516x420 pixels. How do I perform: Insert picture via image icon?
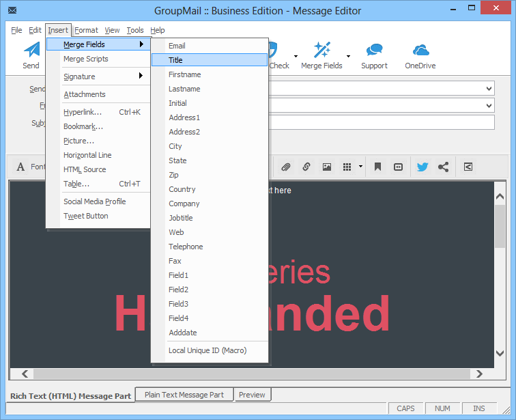pos(327,167)
